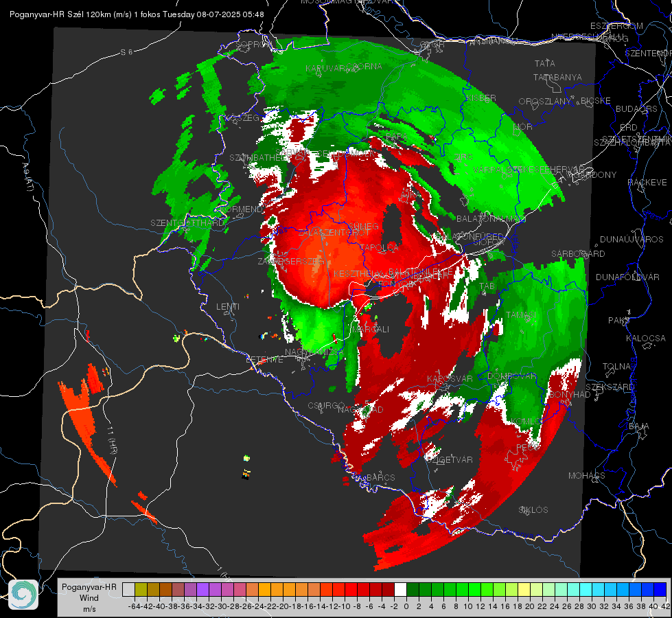Click the DUNAUJVAROS city label
This screenshot has width=672, height=618.
pyautogui.click(x=632, y=240)
